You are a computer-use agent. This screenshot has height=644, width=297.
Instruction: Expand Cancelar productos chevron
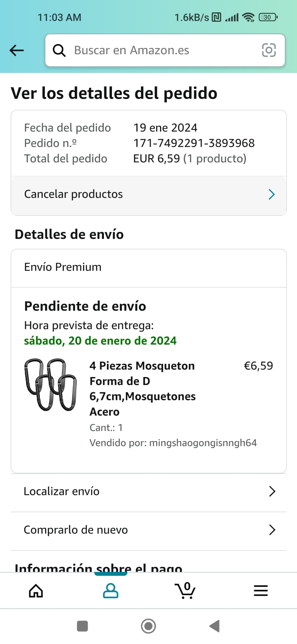272,194
